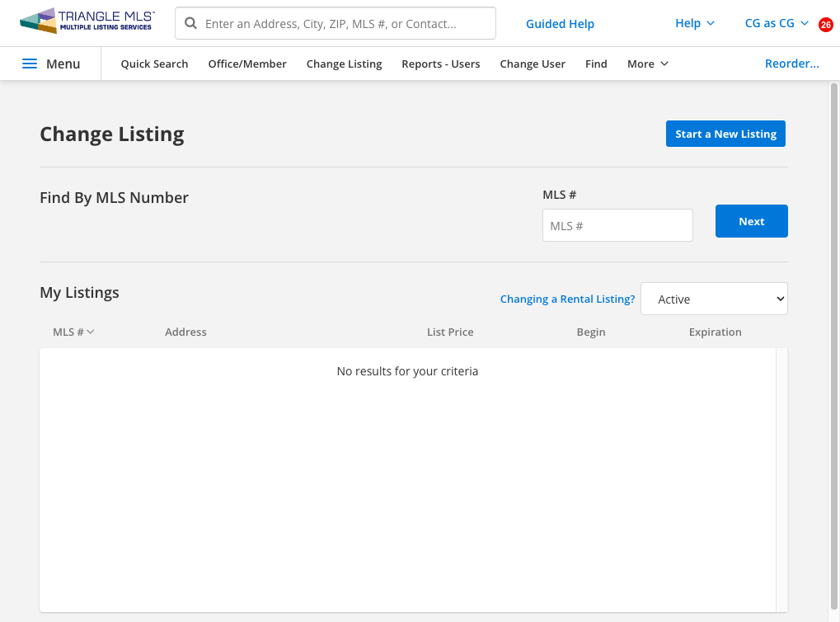Select Change Listing in the navigation bar
This screenshot has height=622, width=840.
344,64
